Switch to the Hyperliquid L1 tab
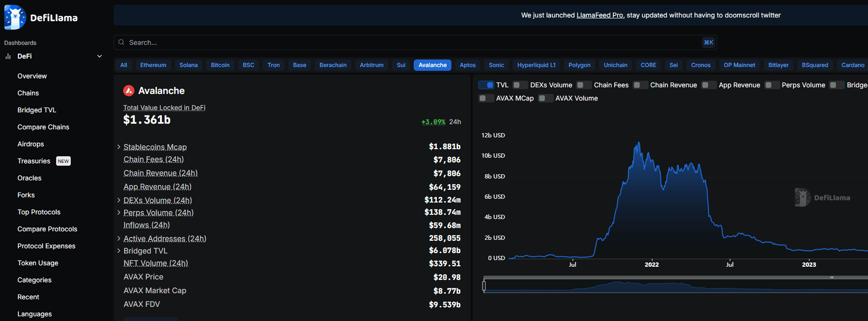Viewport: 868px width, 321px height. [536, 65]
